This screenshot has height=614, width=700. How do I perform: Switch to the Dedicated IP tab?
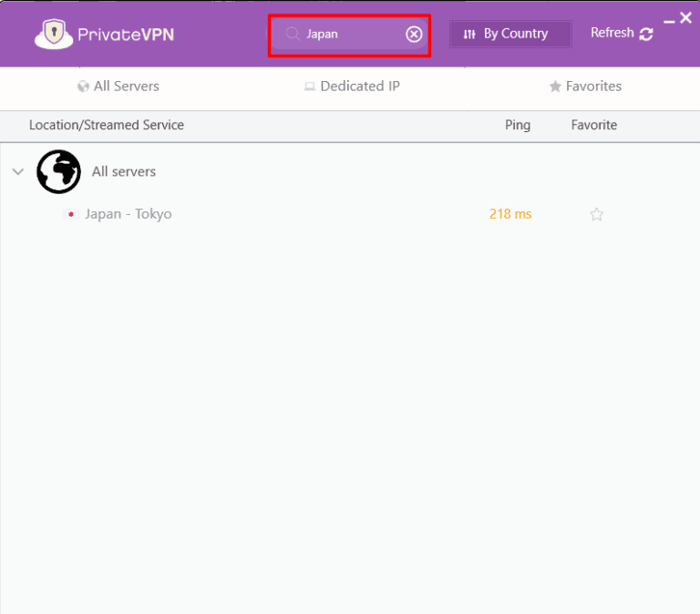[352, 86]
